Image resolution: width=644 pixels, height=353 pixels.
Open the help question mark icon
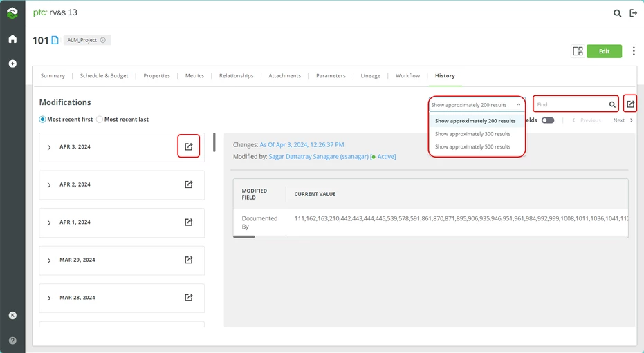pyautogui.click(x=12, y=341)
